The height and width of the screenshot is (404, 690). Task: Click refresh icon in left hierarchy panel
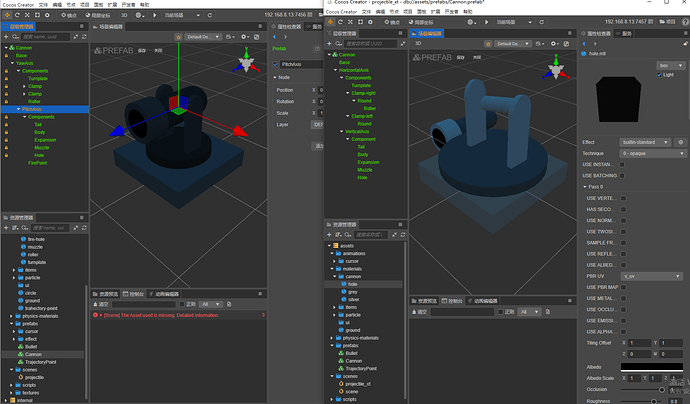84,37
